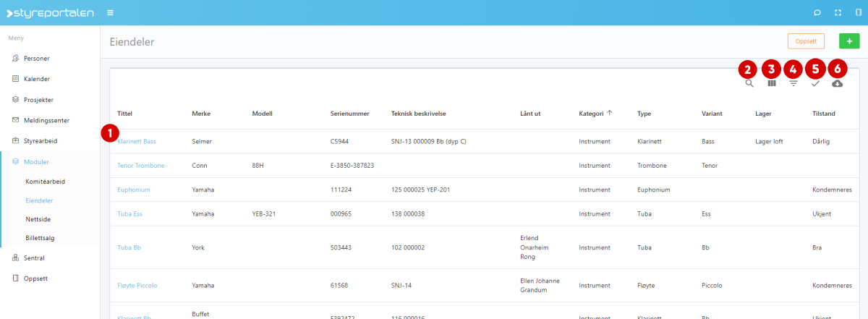868x319 pixels.
Task: Click Erlend Onarheim Rong cell
Action: [534, 247]
